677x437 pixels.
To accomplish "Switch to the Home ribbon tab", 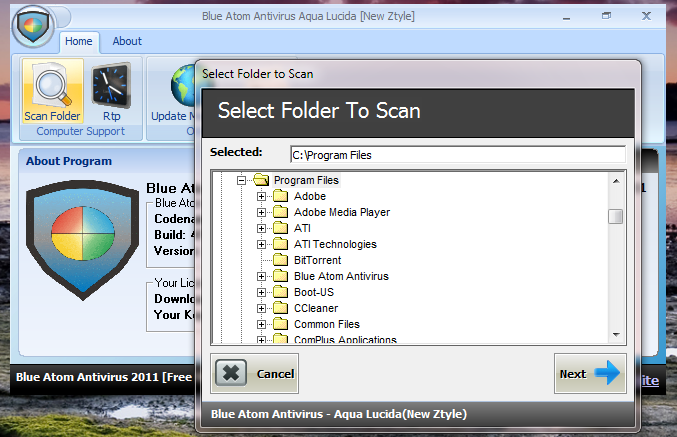I will pyautogui.click(x=79, y=41).
